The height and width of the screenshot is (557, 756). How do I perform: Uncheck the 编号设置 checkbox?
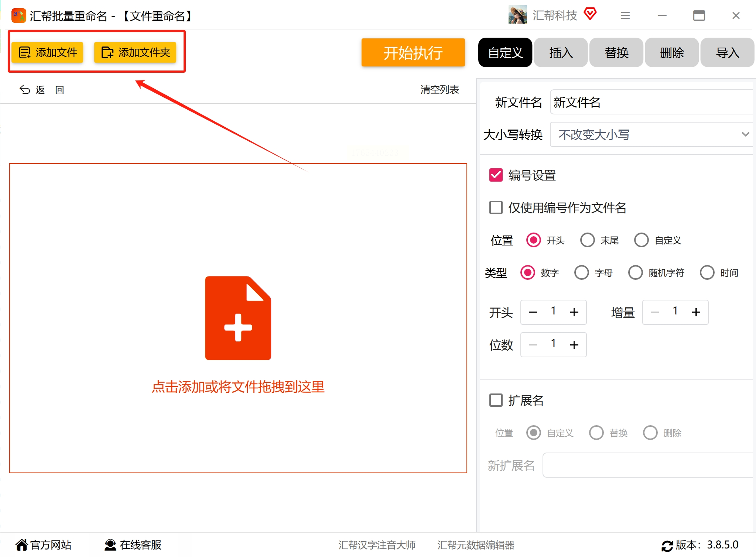[x=496, y=175]
